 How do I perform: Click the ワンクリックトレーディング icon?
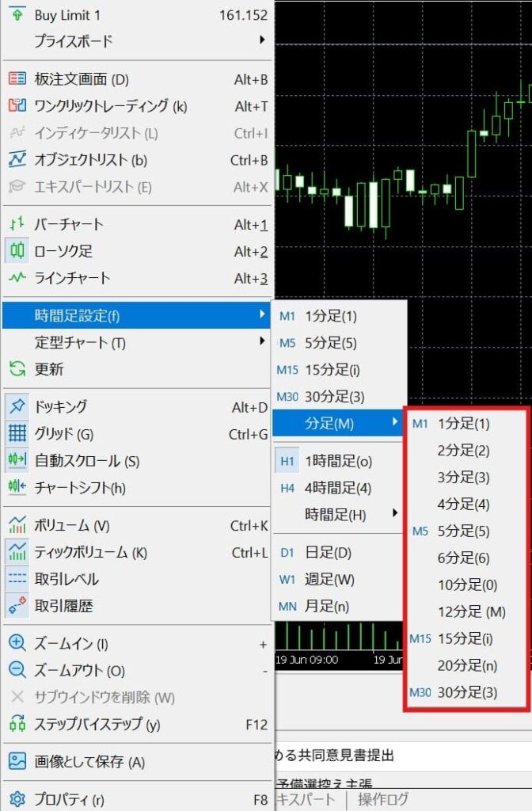[17, 105]
